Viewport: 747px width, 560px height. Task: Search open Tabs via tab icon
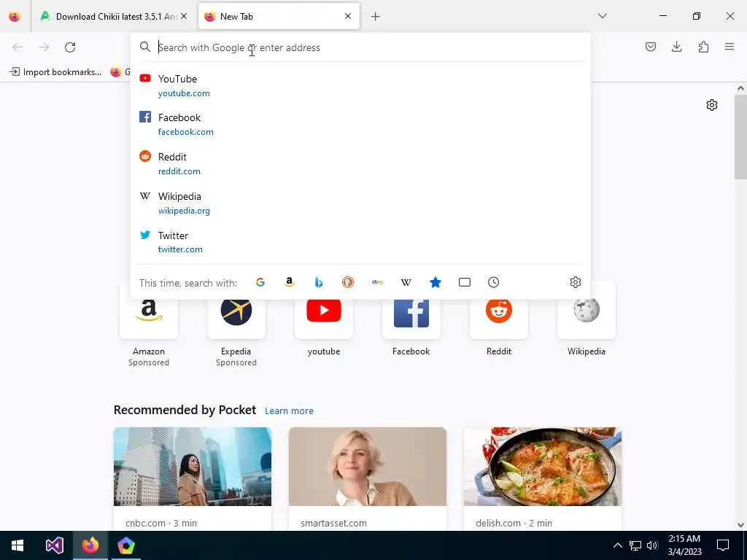pos(465,282)
